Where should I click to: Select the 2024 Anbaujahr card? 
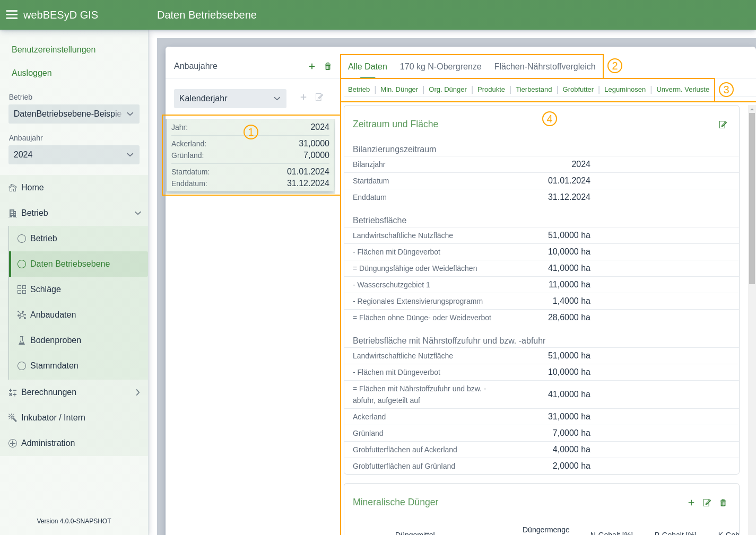(x=250, y=155)
